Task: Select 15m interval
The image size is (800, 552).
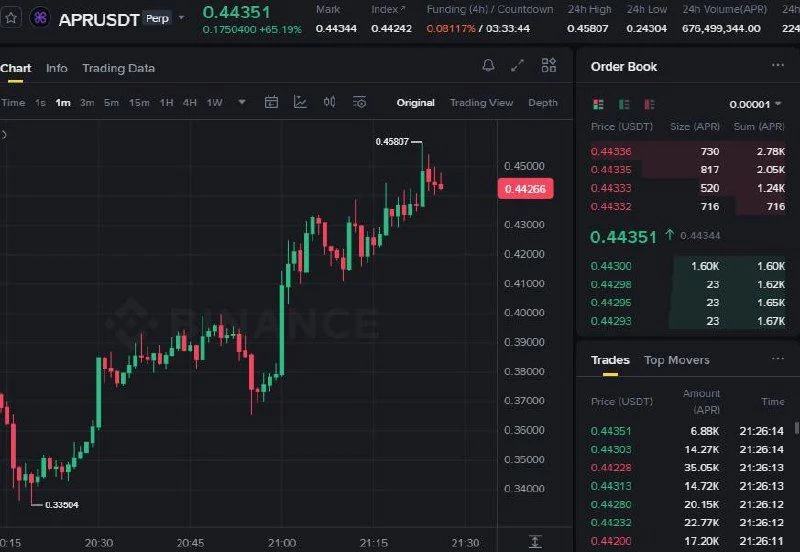Action: [x=139, y=103]
